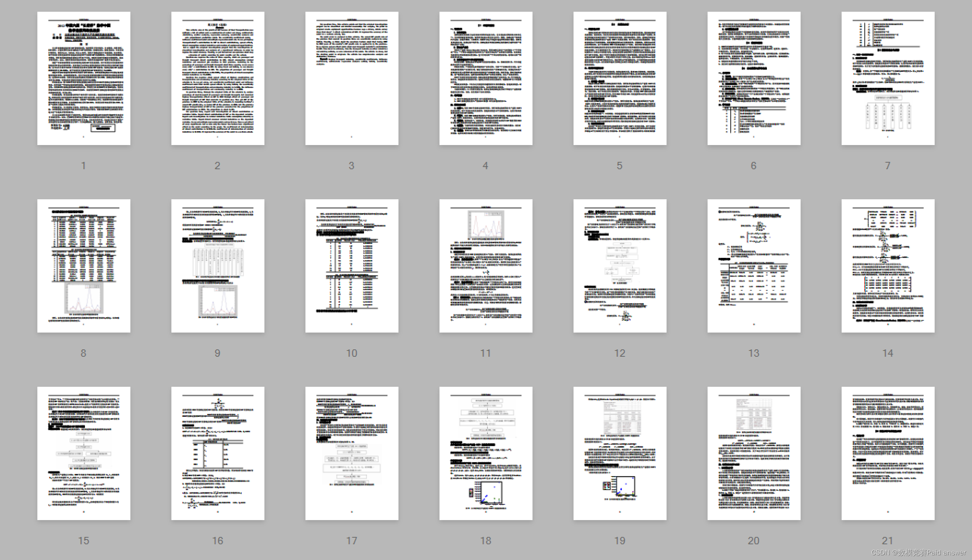Open the mostly blank page 3 thumbnail
The image size is (972, 560).
point(352,78)
